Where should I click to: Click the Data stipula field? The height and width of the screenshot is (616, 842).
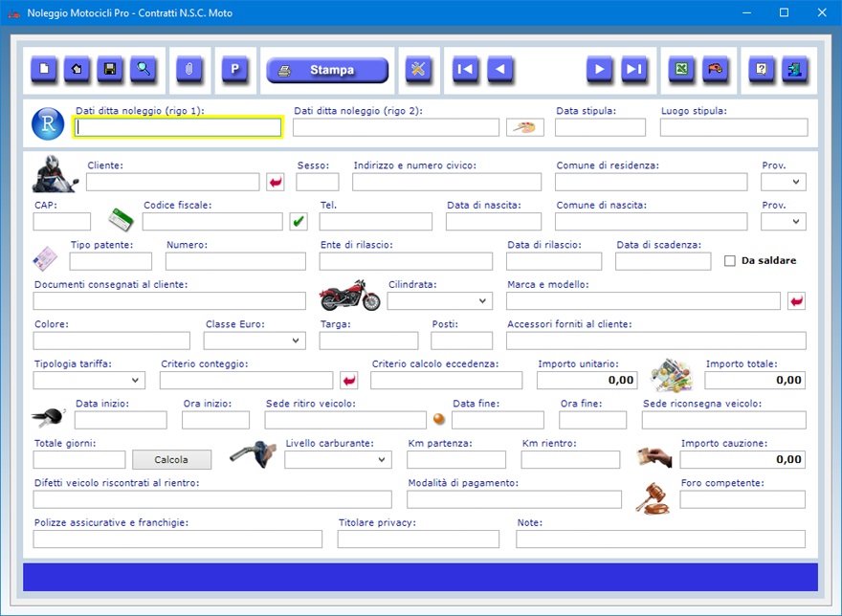pos(600,127)
